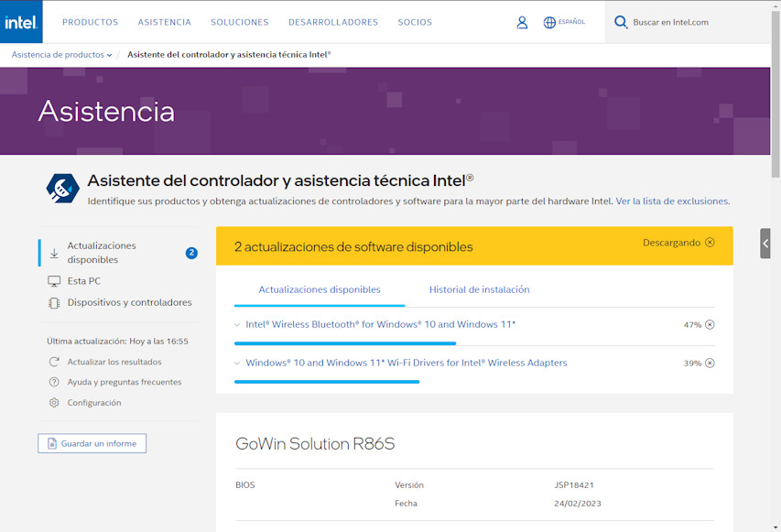The height and width of the screenshot is (532, 781).
Task: Select Actualizaciones disponibles in the sidebar
Action: point(102,253)
